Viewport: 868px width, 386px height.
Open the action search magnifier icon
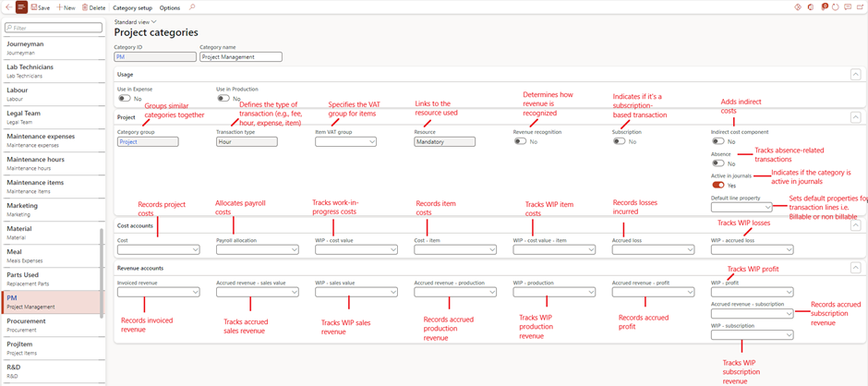pyautogui.click(x=192, y=7)
